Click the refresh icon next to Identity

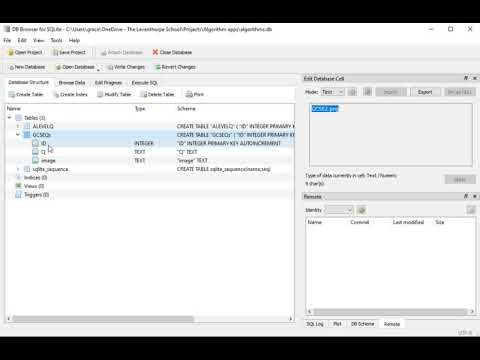coord(361,210)
